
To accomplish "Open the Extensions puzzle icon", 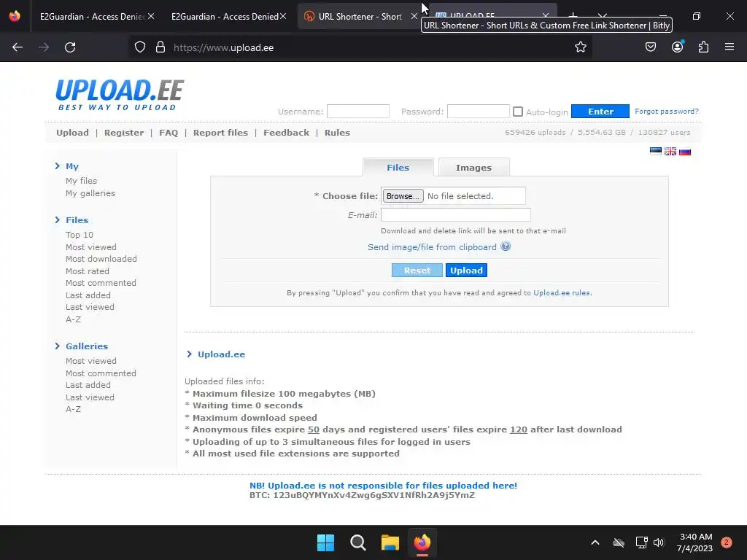I will click(703, 47).
